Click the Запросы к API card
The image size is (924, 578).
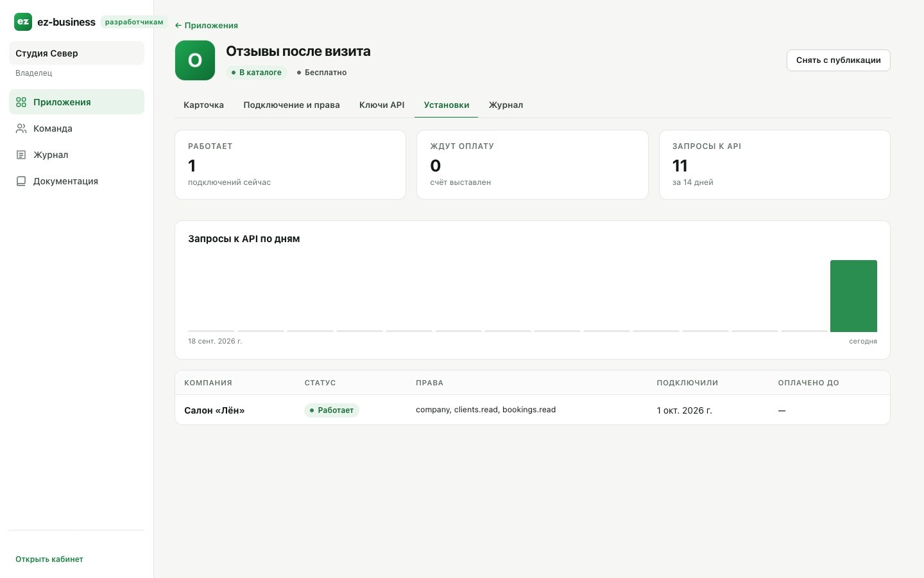pos(774,165)
